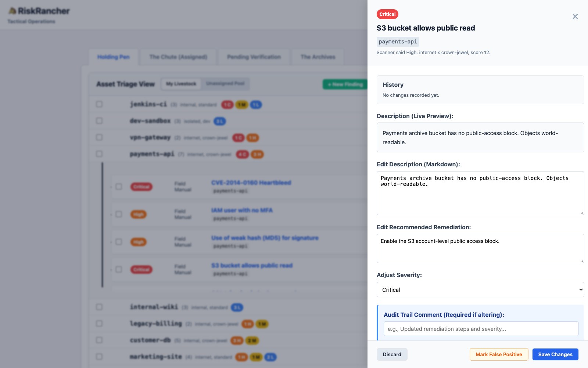Check the marketing-site asset checkbox

[x=99, y=357]
